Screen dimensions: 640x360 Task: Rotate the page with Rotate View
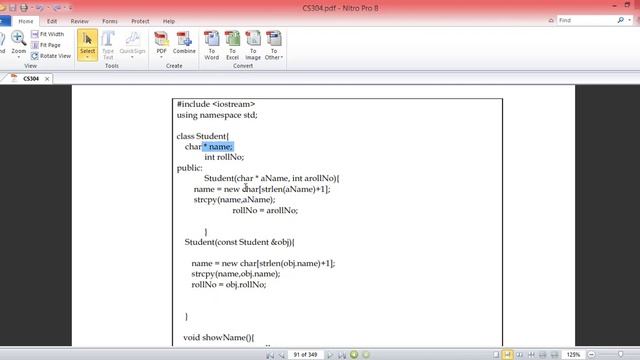pos(51,56)
